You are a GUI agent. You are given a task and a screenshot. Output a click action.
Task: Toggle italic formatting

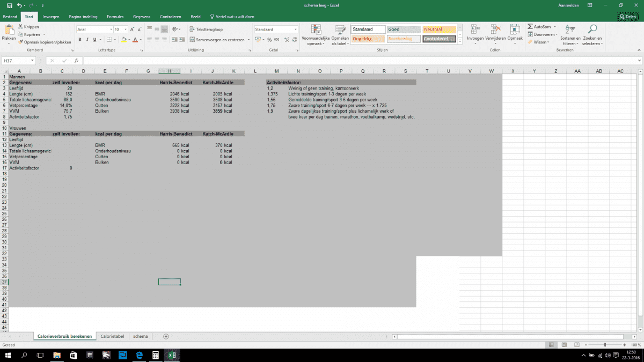pyautogui.click(x=87, y=40)
